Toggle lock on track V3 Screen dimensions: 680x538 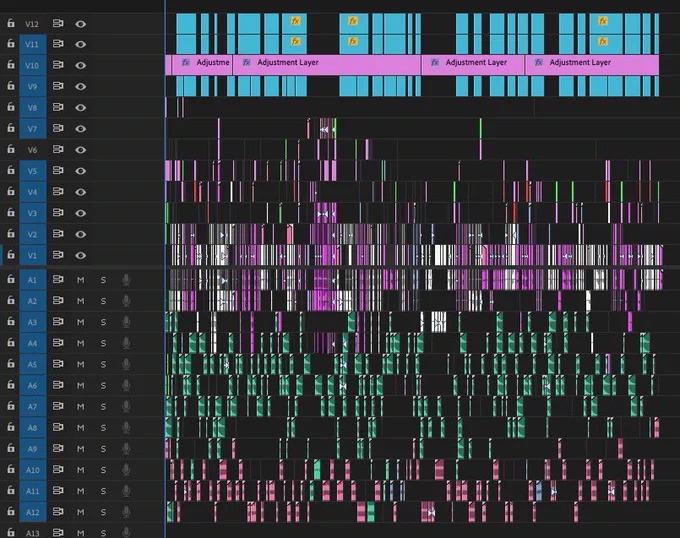pyautogui.click(x=11, y=213)
